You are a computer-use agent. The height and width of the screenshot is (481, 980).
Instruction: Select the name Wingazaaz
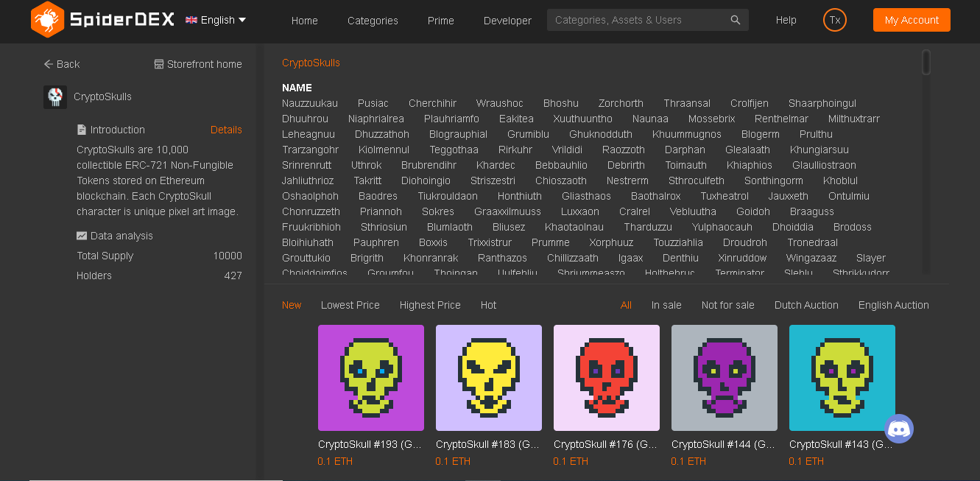811,258
